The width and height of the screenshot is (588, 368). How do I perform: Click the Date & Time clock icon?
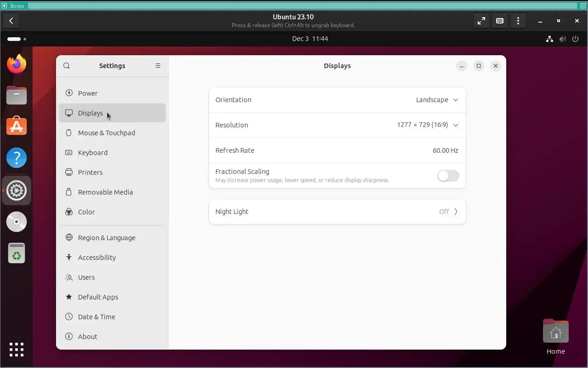point(69,316)
